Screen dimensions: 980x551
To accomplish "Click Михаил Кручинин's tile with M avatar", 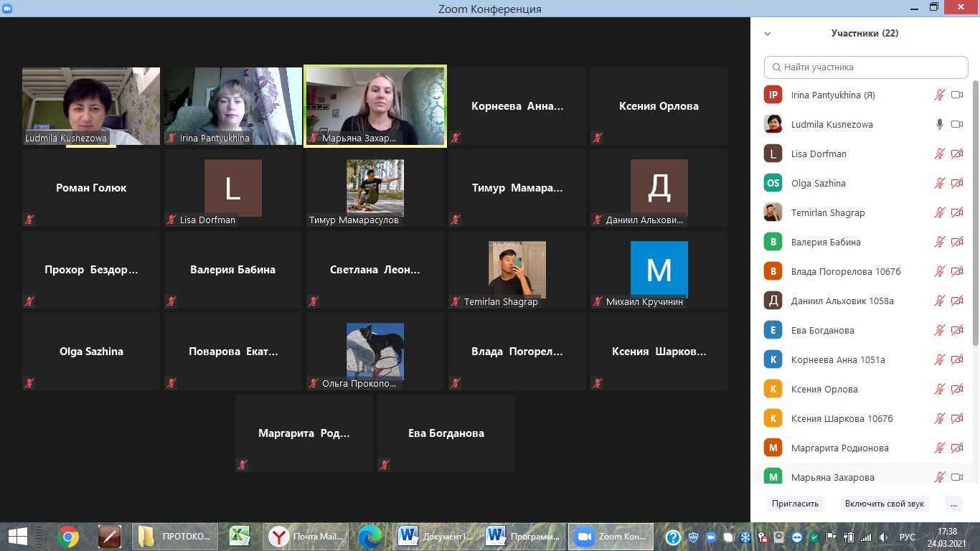I will tap(659, 270).
